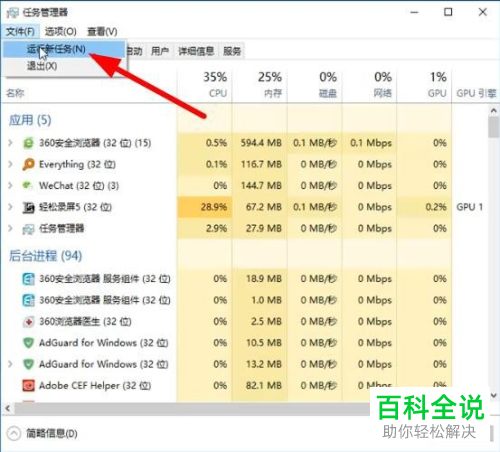Select the Adobe CEF Helper (32 位) process name

[95, 386]
